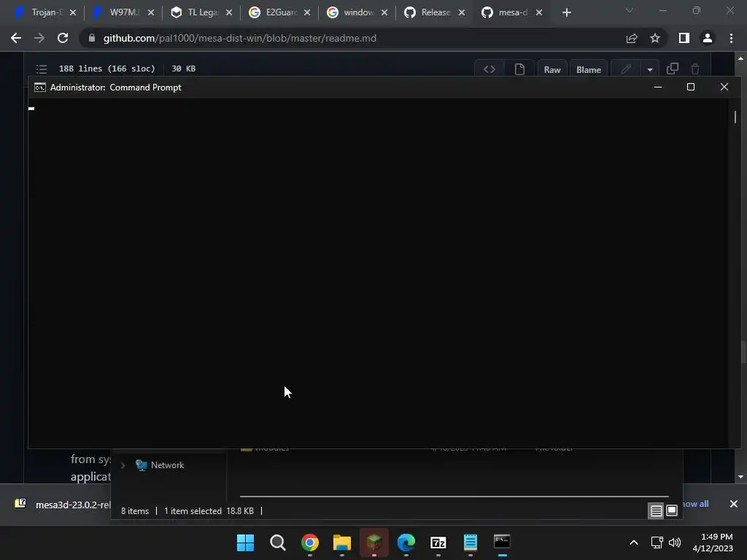Image resolution: width=747 pixels, height=560 pixels.
Task: Close the Trojan tab
Action: click(73, 13)
